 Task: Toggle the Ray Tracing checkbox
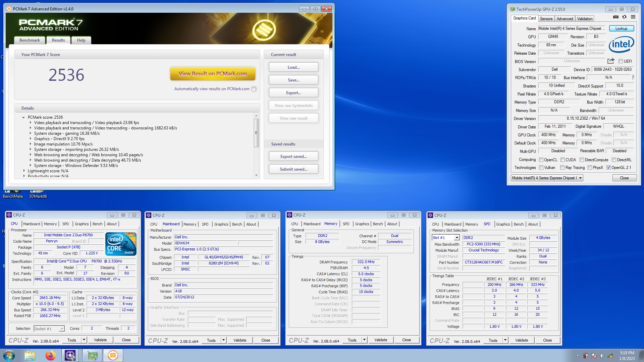(x=562, y=168)
